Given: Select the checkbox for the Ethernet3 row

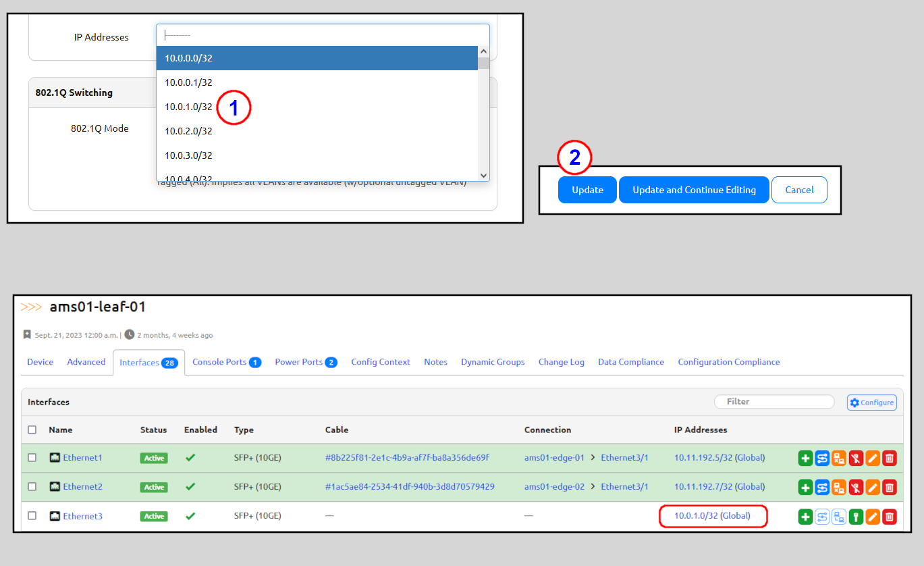Looking at the screenshot, I should pos(32,516).
